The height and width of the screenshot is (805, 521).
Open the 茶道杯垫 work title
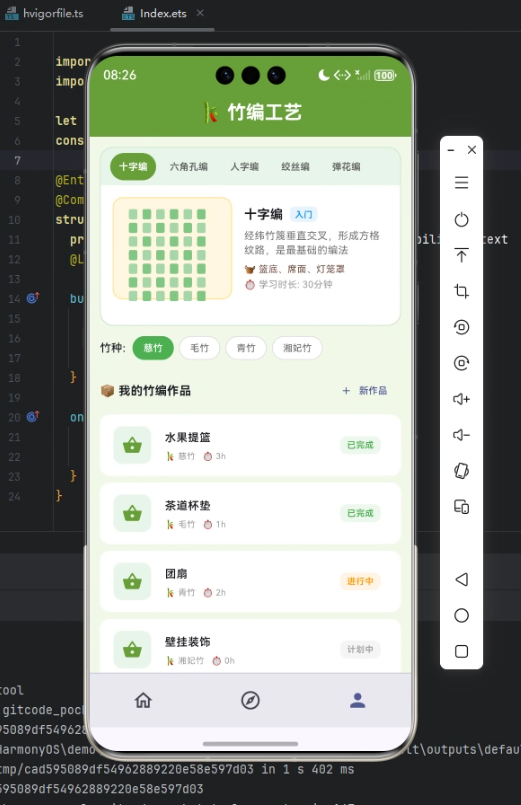tap(187, 506)
